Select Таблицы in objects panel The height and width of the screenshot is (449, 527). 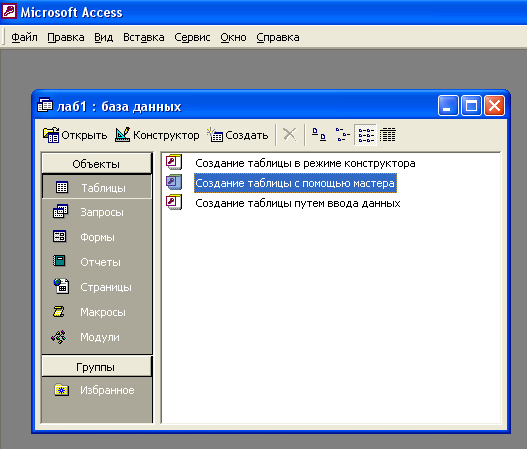tap(97, 187)
